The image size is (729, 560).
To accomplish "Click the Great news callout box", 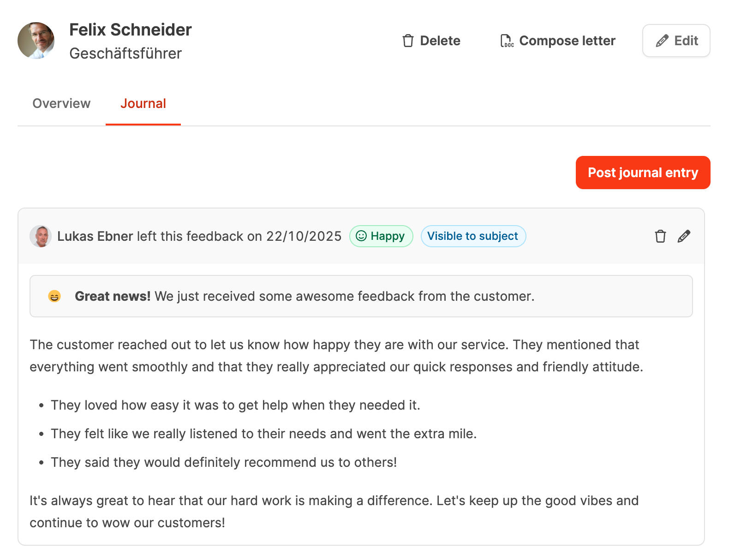I will coord(361,296).
